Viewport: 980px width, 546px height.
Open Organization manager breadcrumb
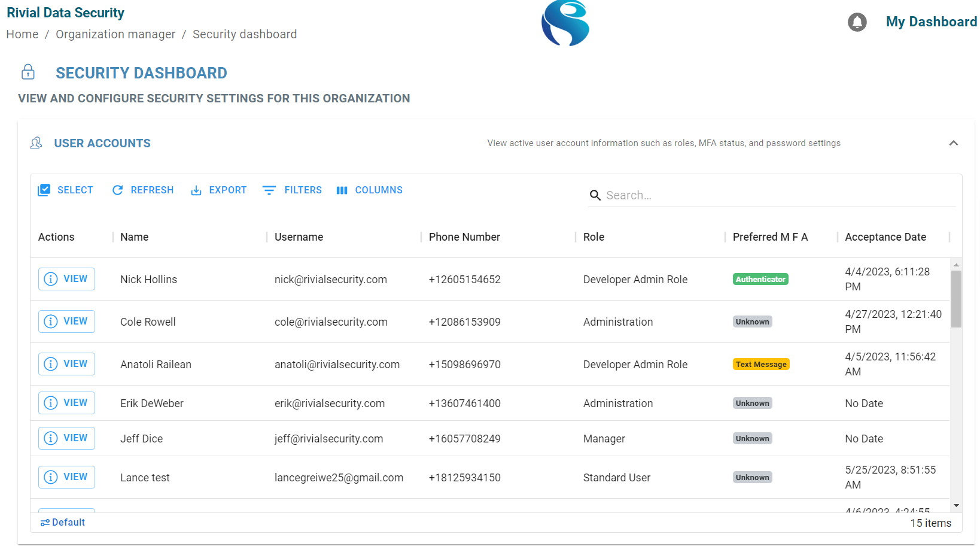[x=115, y=34]
